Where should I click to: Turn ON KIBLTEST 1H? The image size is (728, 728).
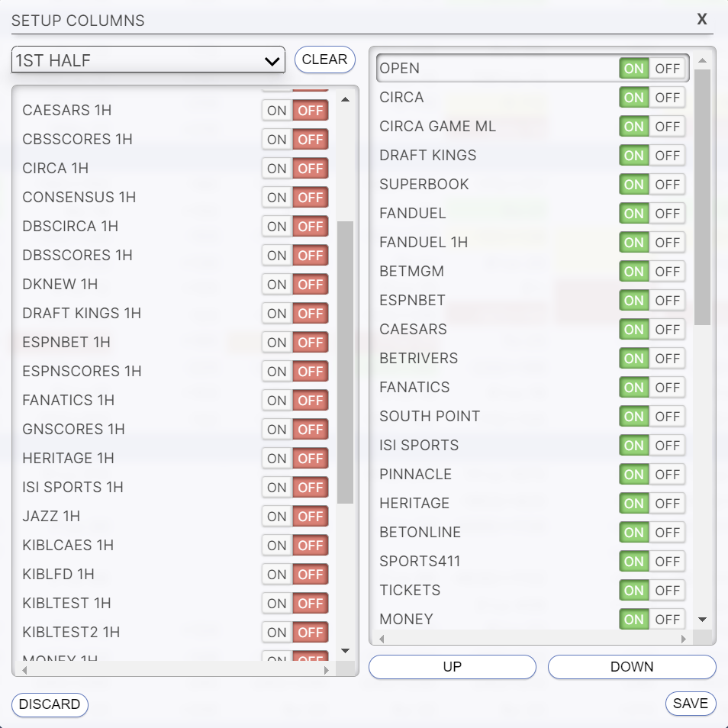click(x=277, y=604)
